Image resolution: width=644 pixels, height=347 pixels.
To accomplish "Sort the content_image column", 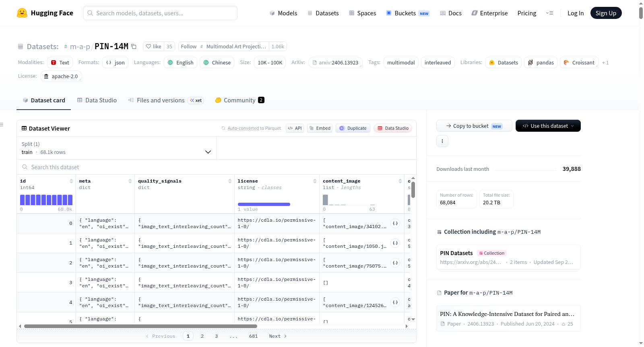I will pyautogui.click(x=400, y=181).
